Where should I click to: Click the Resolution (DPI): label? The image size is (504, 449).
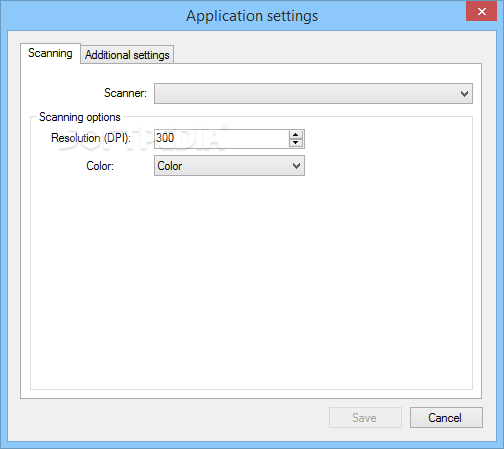(x=91, y=138)
